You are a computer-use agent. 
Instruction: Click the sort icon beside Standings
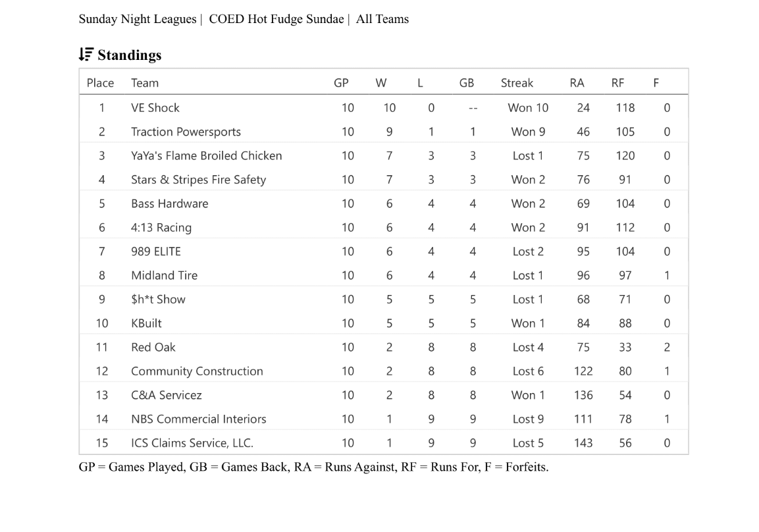coord(86,55)
